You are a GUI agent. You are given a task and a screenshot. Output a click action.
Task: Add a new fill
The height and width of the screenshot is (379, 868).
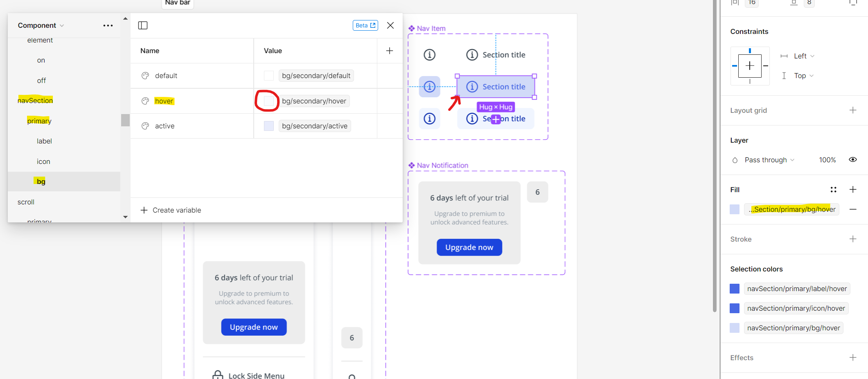point(853,190)
